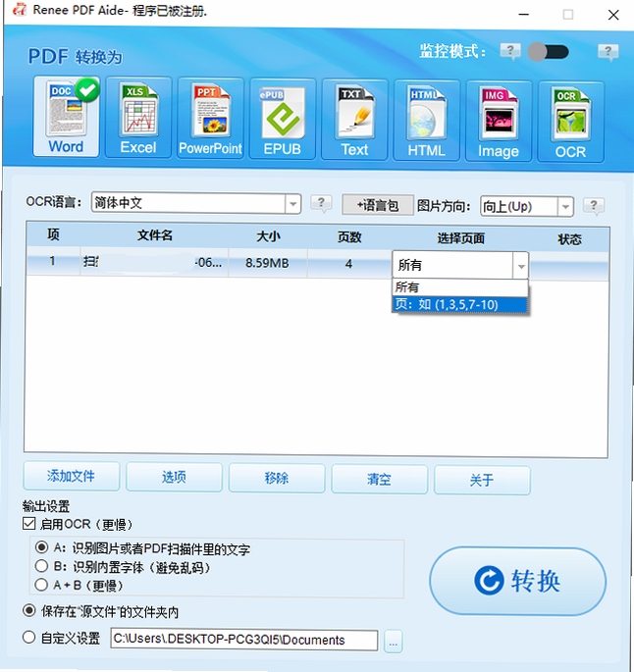The height and width of the screenshot is (672, 634).
Task: Start conversion with the 转换 button
Action: tap(518, 581)
